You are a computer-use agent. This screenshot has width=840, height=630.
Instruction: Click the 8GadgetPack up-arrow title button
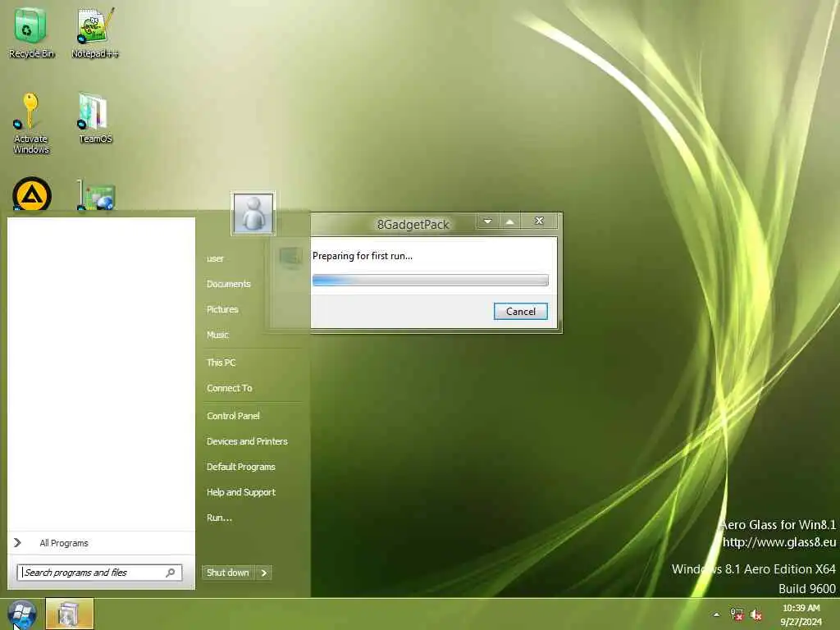point(510,221)
